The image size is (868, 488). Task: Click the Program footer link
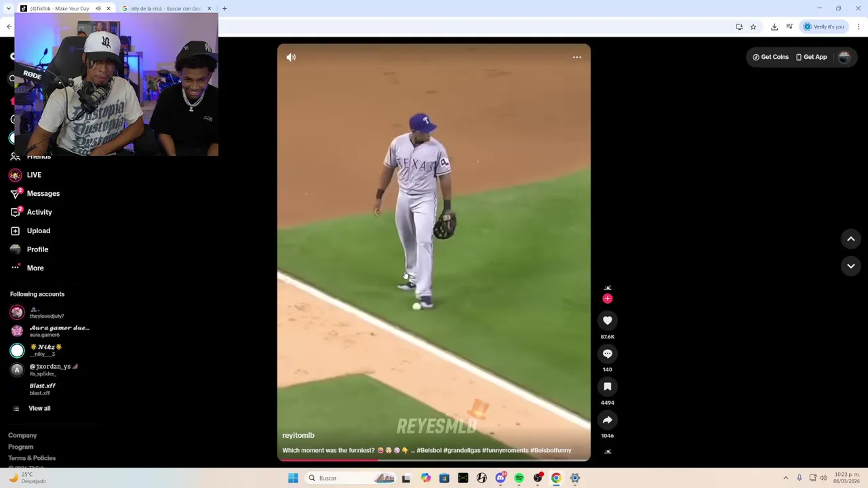click(x=20, y=447)
